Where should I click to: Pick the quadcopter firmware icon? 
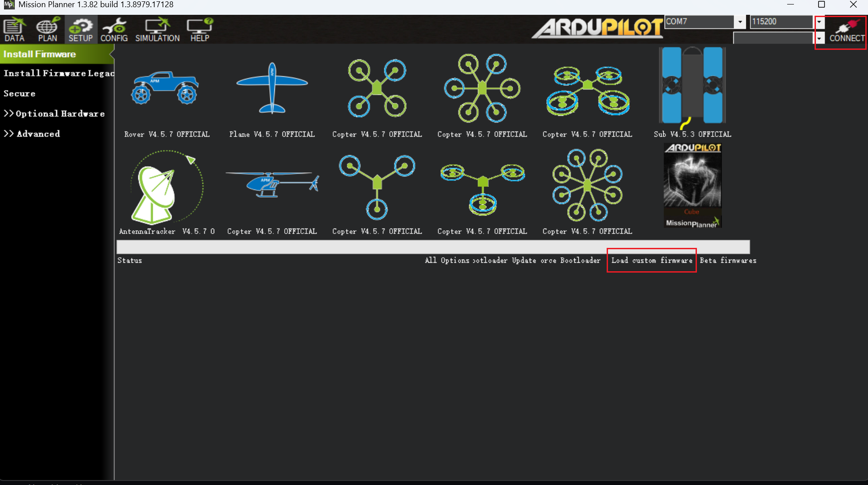pos(377,88)
